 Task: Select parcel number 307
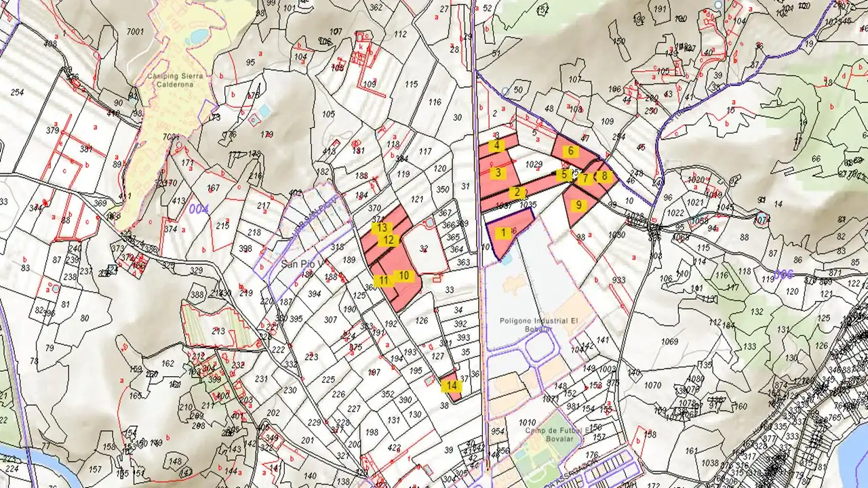point(330,320)
